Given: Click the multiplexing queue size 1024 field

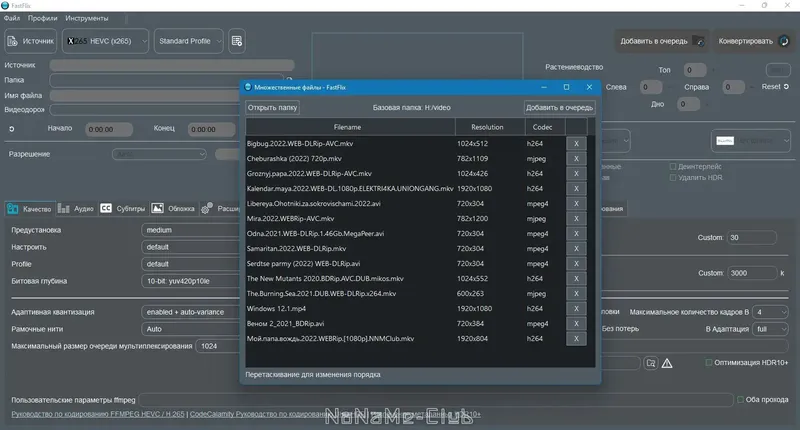Looking at the screenshot, I should pos(218,346).
